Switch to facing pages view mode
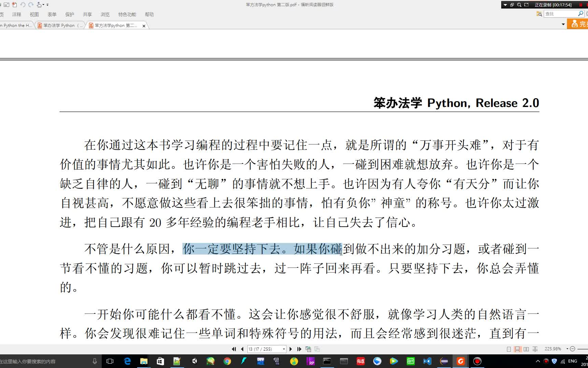Image resolution: width=588 pixels, height=368 pixels. coord(526,349)
